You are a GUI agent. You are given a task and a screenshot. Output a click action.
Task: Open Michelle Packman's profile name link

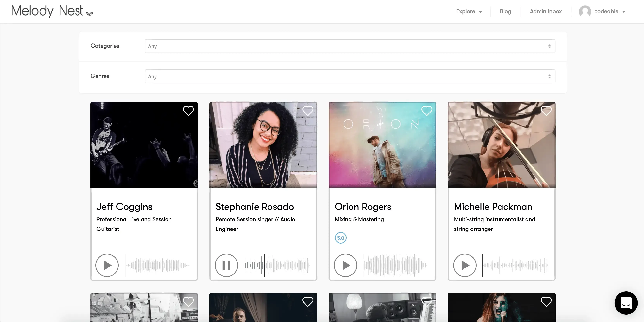coord(493,207)
